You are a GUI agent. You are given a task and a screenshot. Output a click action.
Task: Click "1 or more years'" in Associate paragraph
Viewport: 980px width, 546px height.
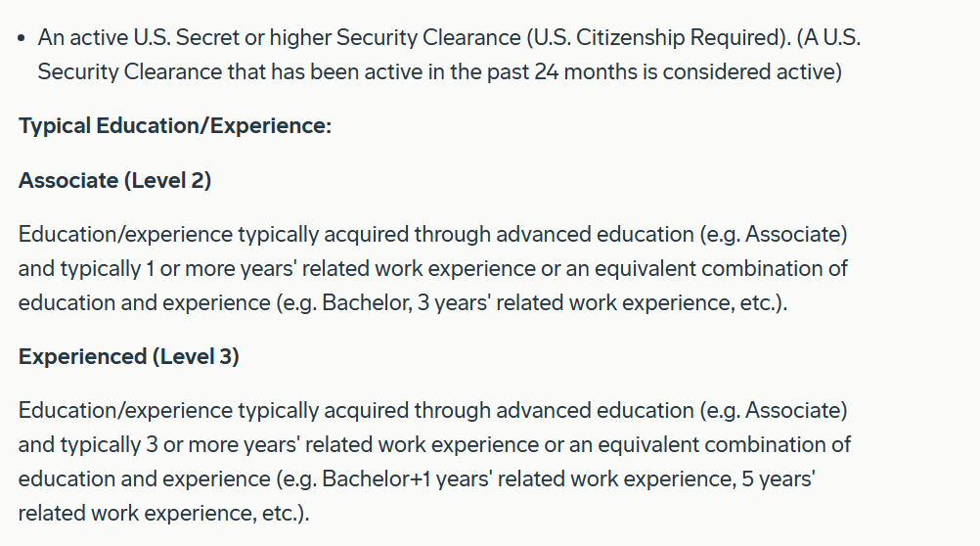coord(221,268)
